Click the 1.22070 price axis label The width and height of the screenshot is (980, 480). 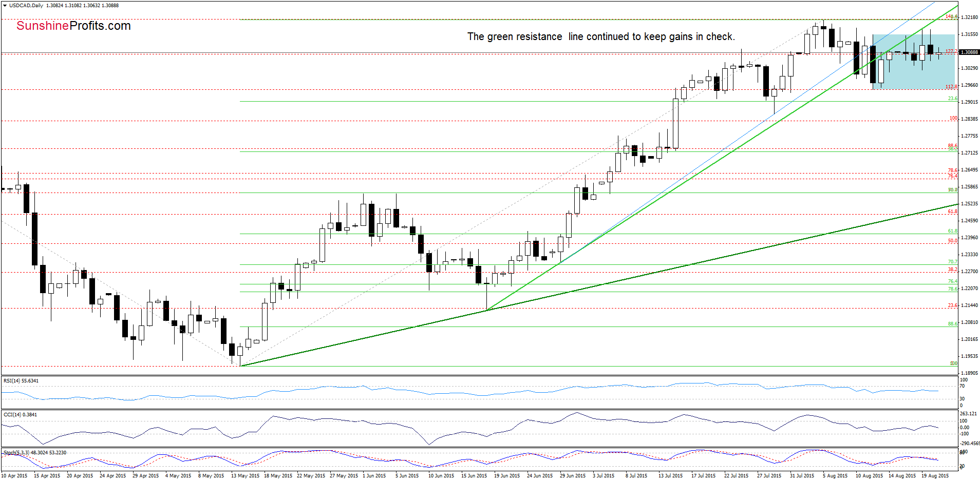pos(969,289)
